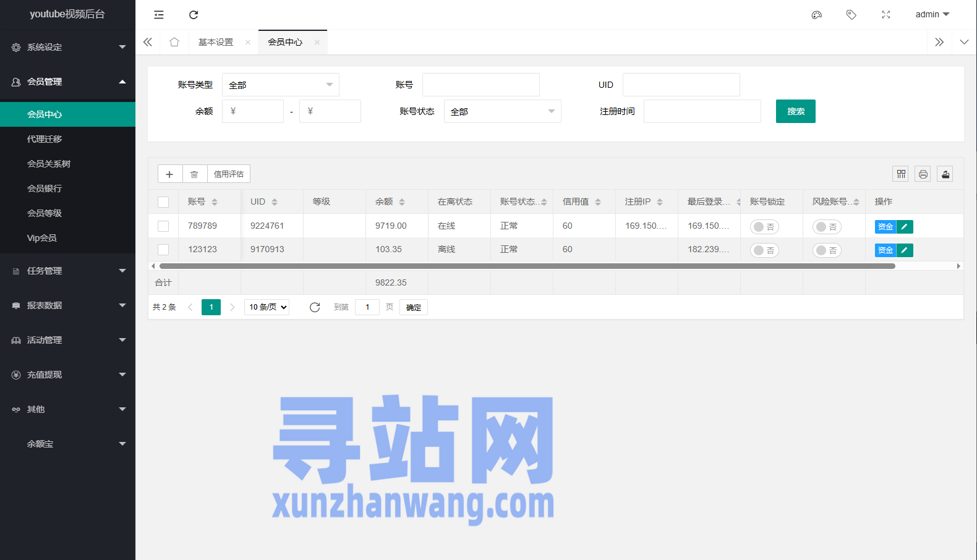Screen dimensions: 977x560
Task: Click pagination refresh circular icon
Action: 315,307
